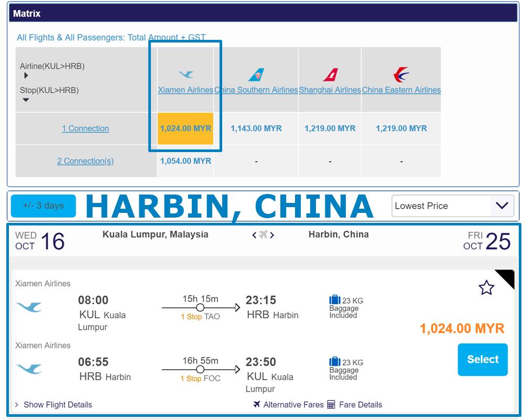Screen dimensions: 524x420
Task: Select China Eastern 1,219.00 MYR fare
Action: [401, 128]
